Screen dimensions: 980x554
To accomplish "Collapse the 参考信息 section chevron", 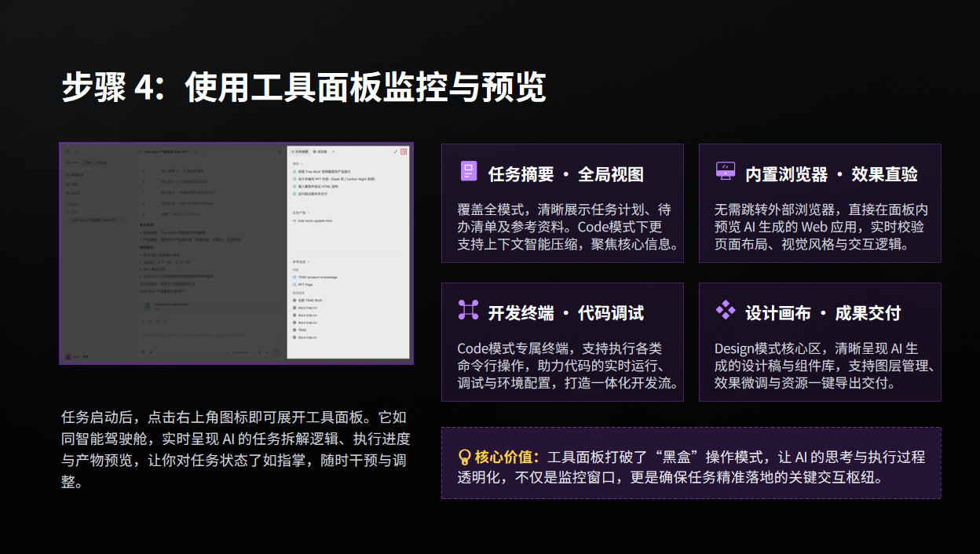I will (x=309, y=262).
